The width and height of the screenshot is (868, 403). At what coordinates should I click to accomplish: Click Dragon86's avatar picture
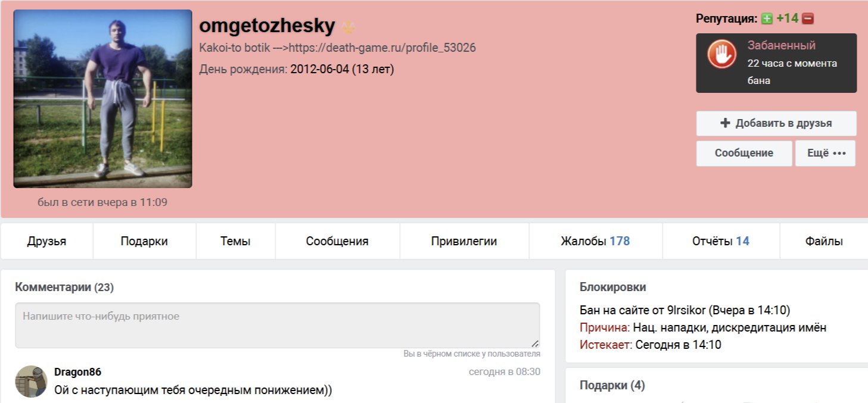31,382
